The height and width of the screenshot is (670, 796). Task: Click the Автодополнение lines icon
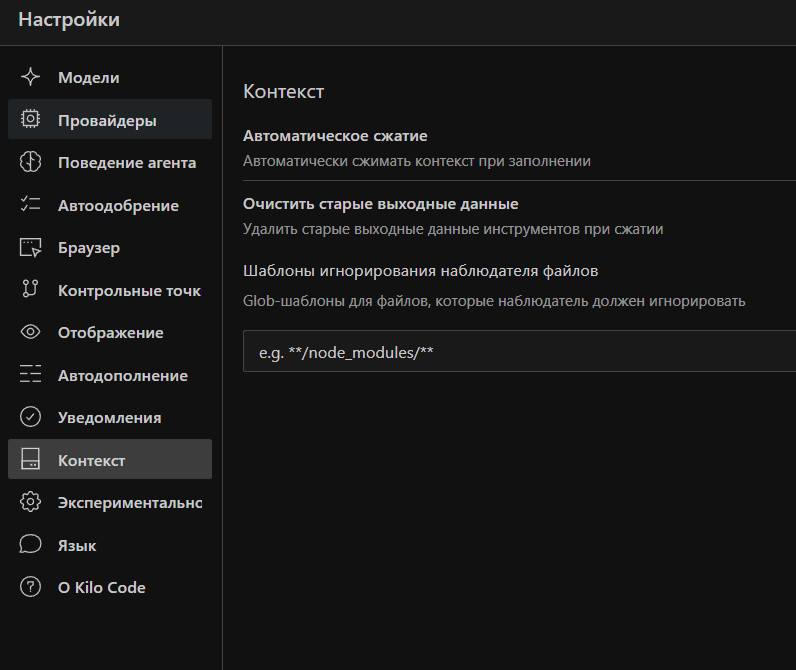31,375
